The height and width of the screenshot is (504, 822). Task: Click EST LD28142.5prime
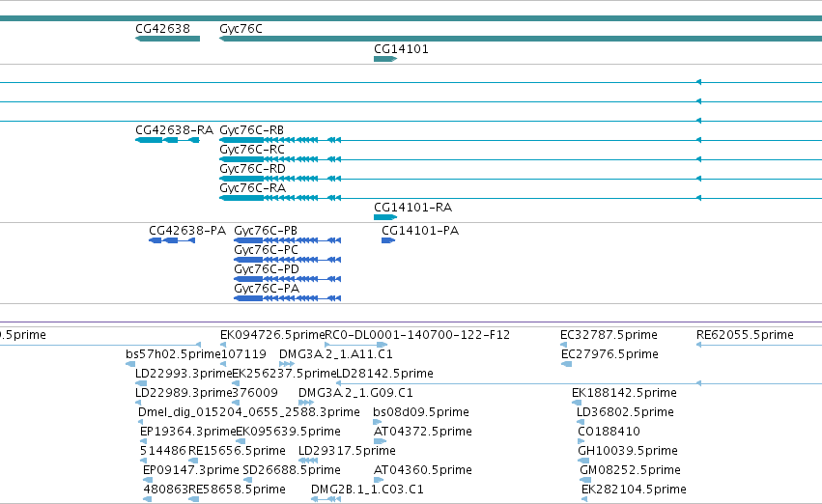384,374
